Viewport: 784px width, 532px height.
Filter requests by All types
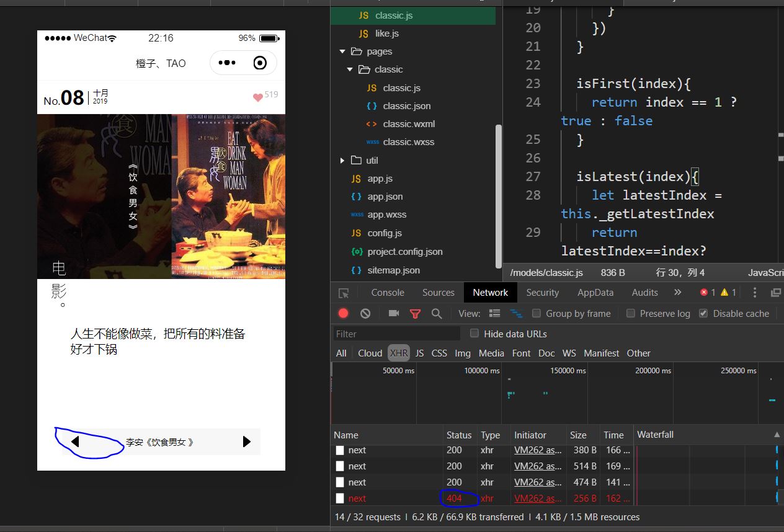[341, 353]
